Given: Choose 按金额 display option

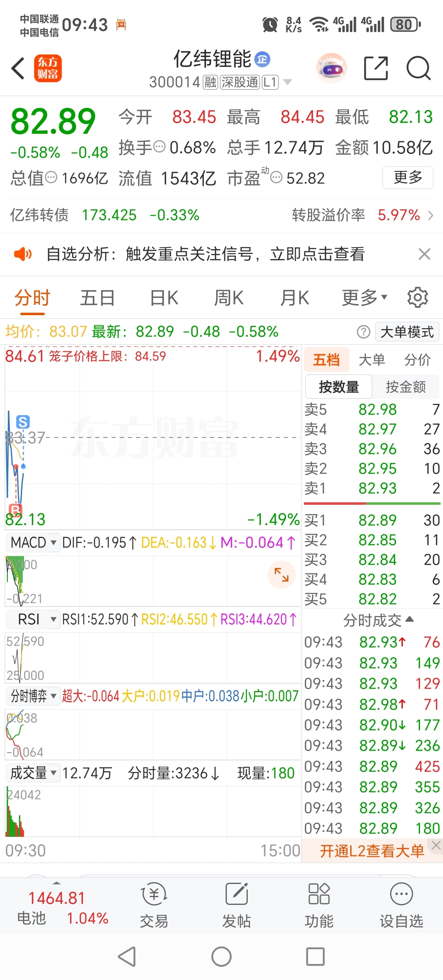Looking at the screenshot, I should pyautogui.click(x=406, y=387).
